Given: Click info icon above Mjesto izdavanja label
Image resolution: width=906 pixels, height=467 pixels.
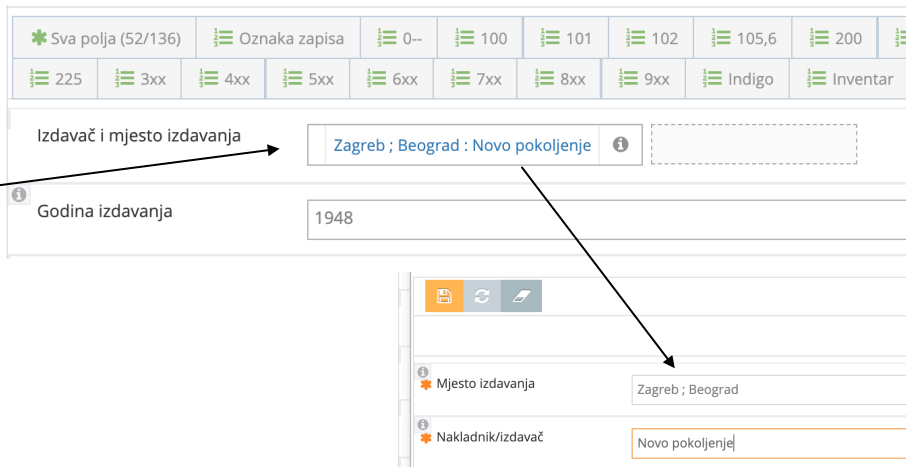Looking at the screenshot, I should click(x=423, y=371).
